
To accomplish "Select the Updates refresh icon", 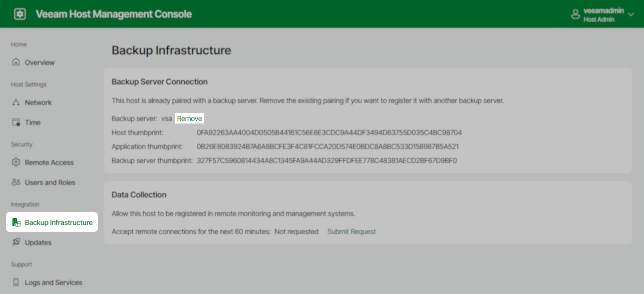I will tap(16, 242).
